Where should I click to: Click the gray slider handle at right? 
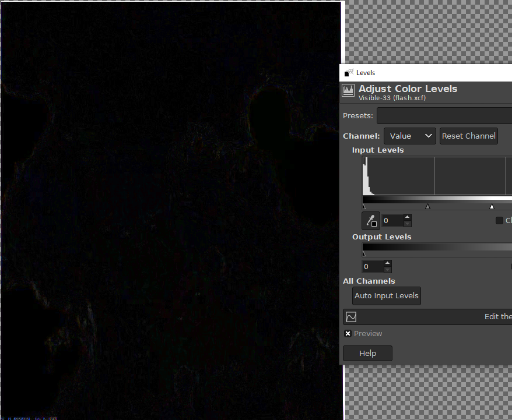(x=492, y=206)
